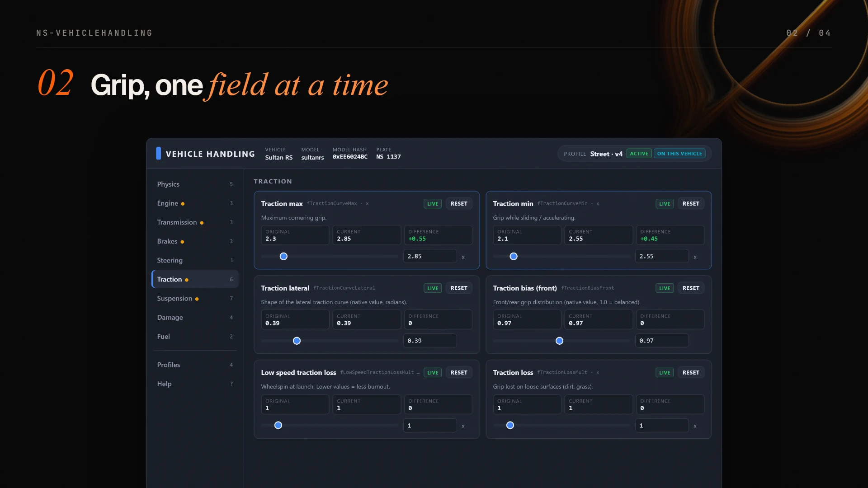Click the ON THIS VEHICLE badge

pos(679,154)
